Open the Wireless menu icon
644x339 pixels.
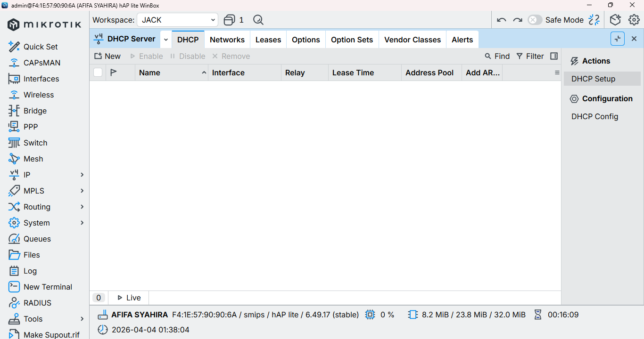point(14,95)
